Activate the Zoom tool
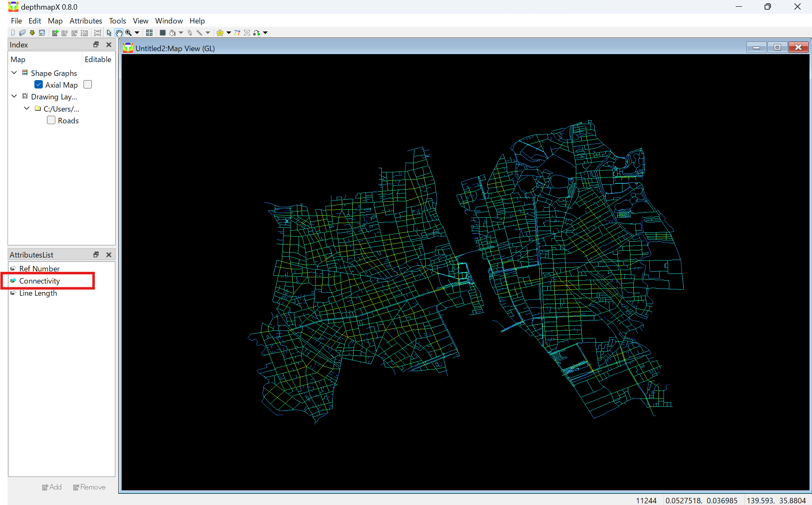The height and width of the screenshot is (505, 812). pyautogui.click(x=128, y=33)
